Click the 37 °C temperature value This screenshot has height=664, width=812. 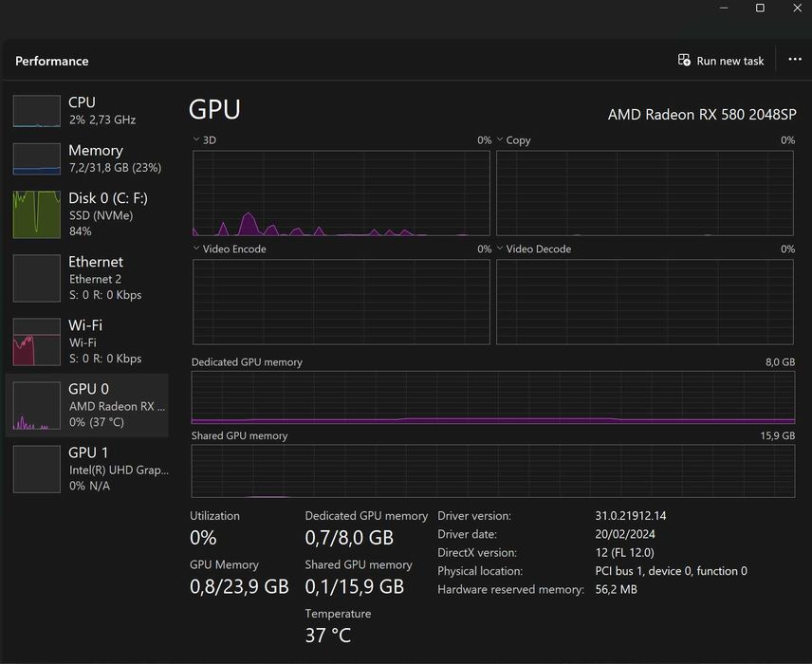tap(328, 635)
